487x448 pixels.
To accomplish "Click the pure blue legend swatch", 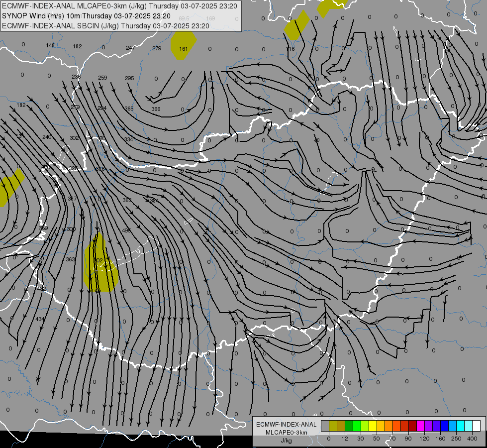I will point(445,426).
